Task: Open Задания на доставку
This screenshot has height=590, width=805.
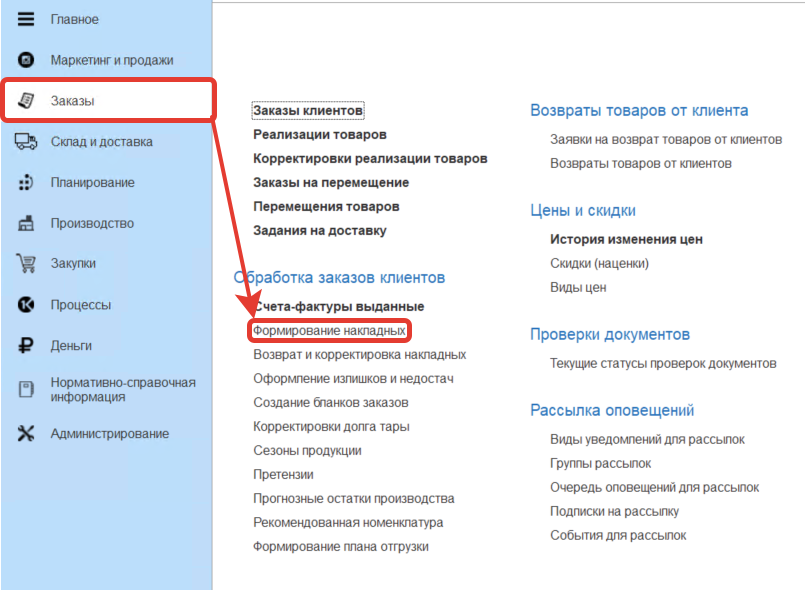Action: [320, 231]
